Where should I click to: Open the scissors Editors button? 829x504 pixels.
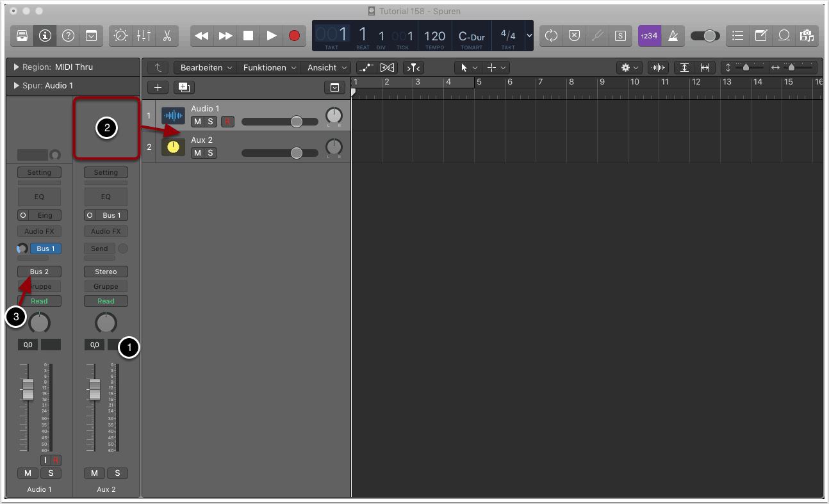[x=167, y=36]
